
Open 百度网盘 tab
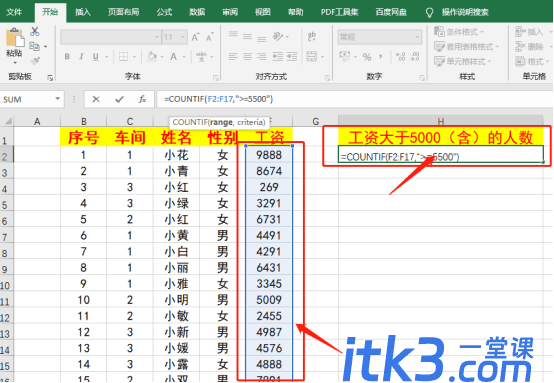point(391,12)
